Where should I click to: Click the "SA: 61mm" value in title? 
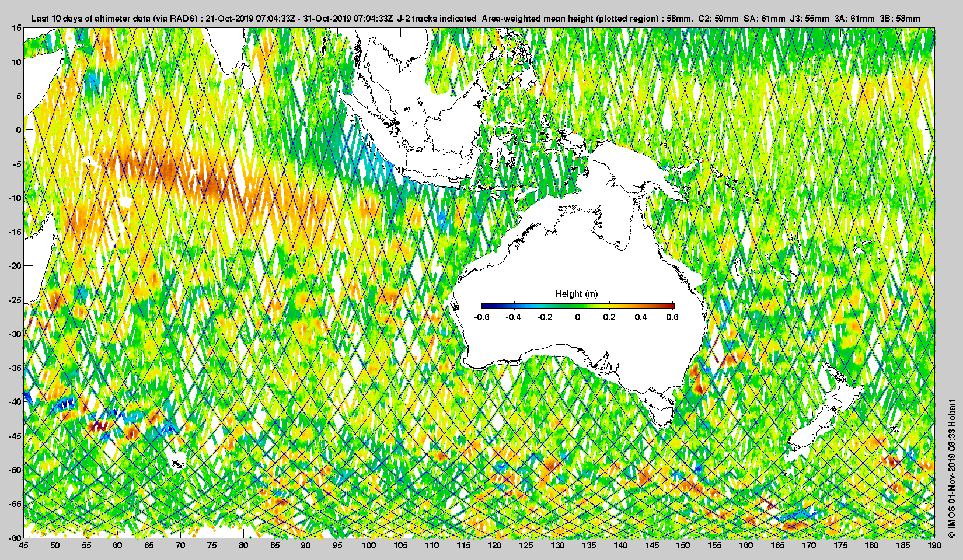[765, 19]
